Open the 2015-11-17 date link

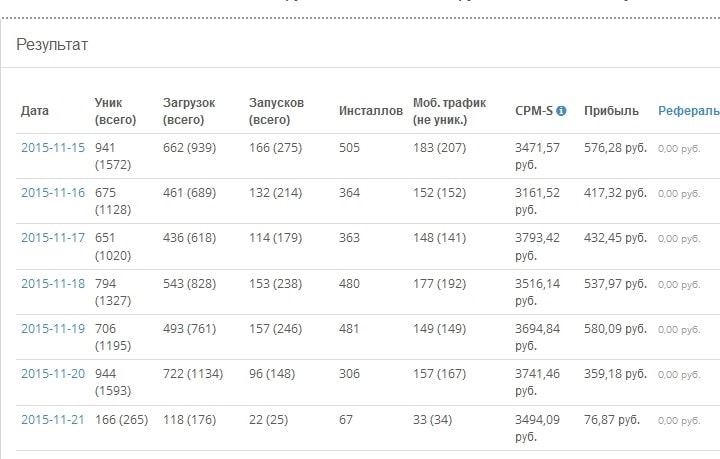click(54, 238)
